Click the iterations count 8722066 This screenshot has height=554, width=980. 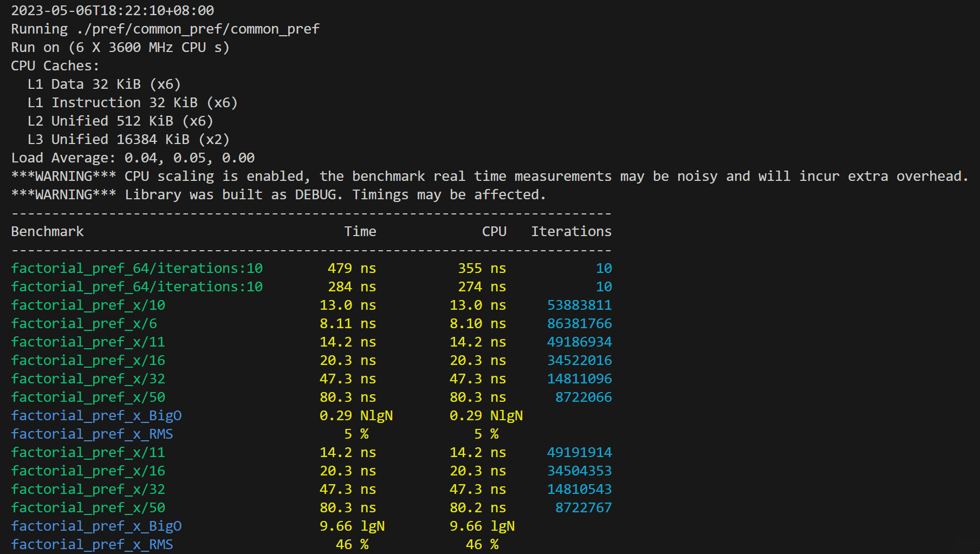click(x=583, y=397)
